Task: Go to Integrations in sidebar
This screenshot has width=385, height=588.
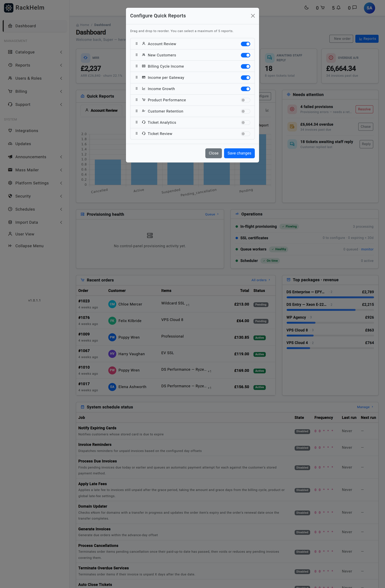Action: pyautogui.click(x=35, y=131)
